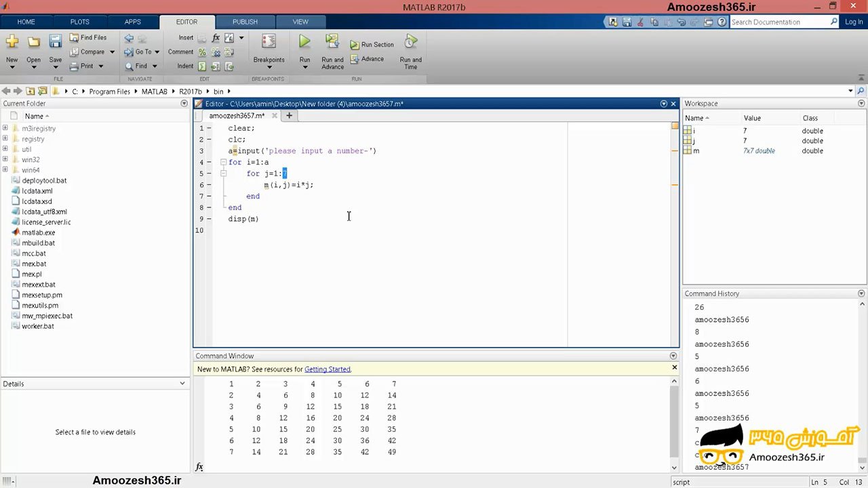
Task: Click the Getting Started link
Action: [x=327, y=369]
